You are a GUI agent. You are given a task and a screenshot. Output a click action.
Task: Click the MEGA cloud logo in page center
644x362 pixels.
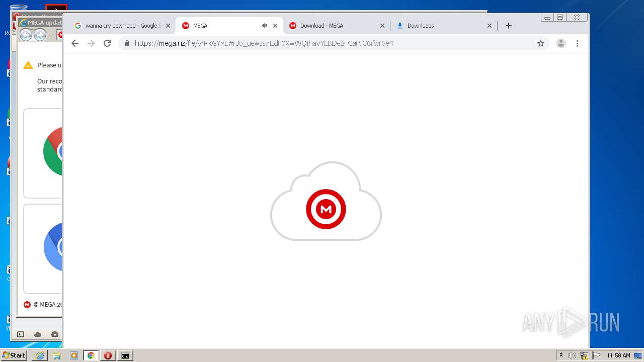coord(326,201)
